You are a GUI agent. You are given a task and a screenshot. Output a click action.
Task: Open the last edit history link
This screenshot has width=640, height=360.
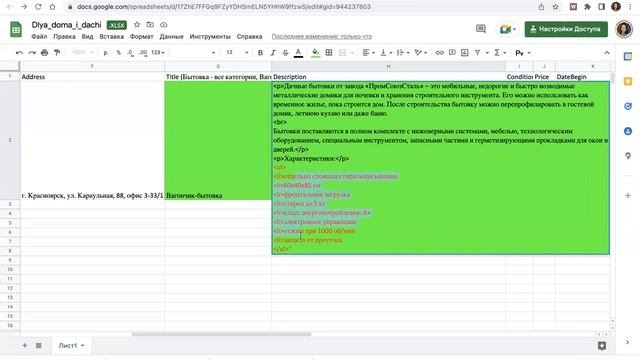[x=322, y=36]
